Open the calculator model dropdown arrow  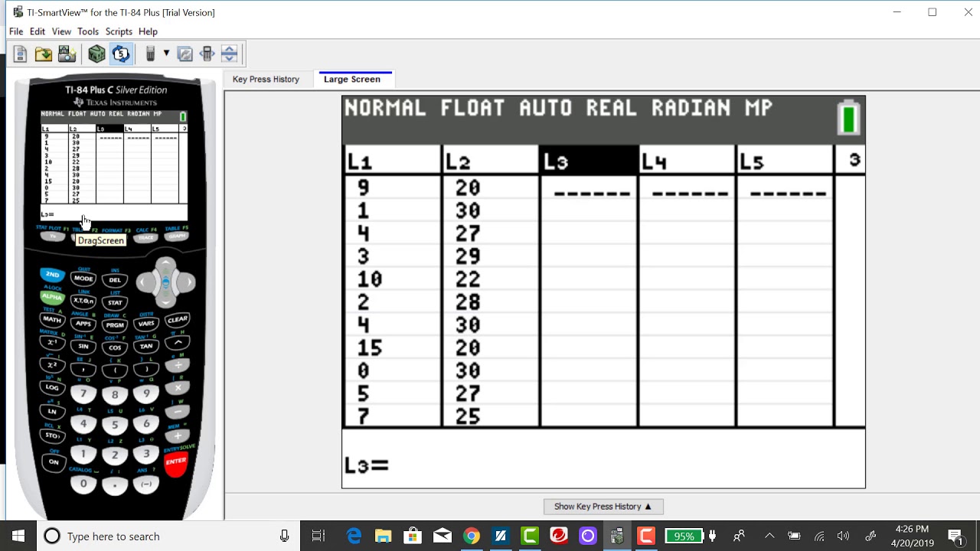pyautogui.click(x=166, y=54)
